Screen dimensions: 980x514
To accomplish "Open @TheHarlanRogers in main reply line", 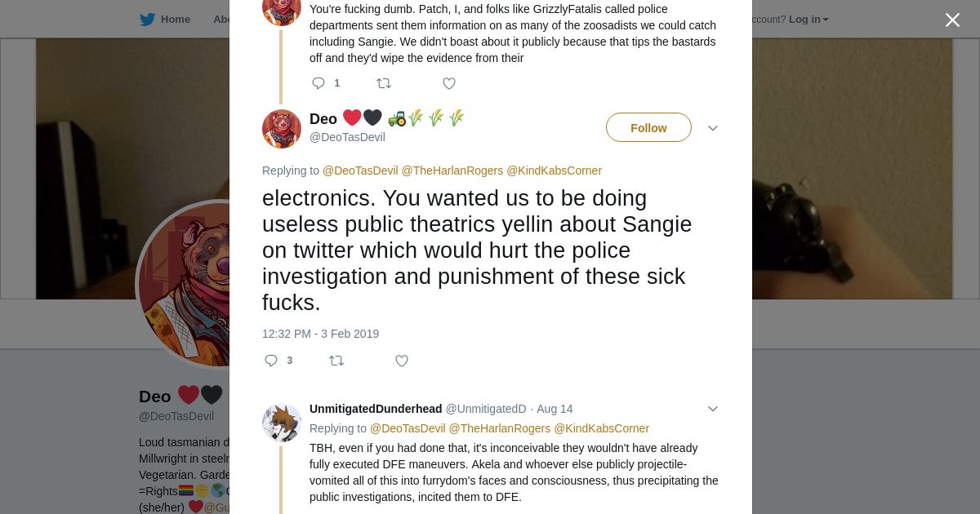I will pyautogui.click(x=452, y=171).
